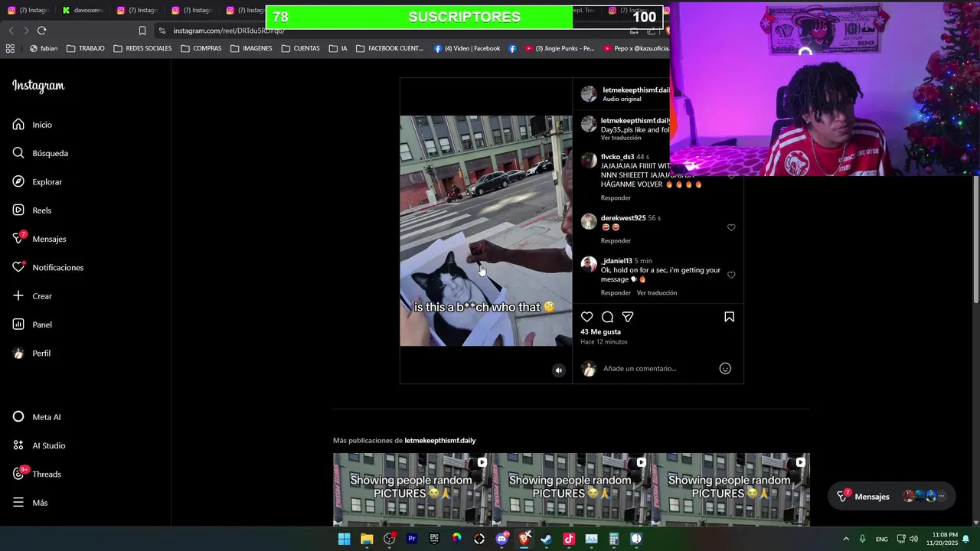The image size is (980, 551).
Task: Share the reel with paper plane icon
Action: 628,317
